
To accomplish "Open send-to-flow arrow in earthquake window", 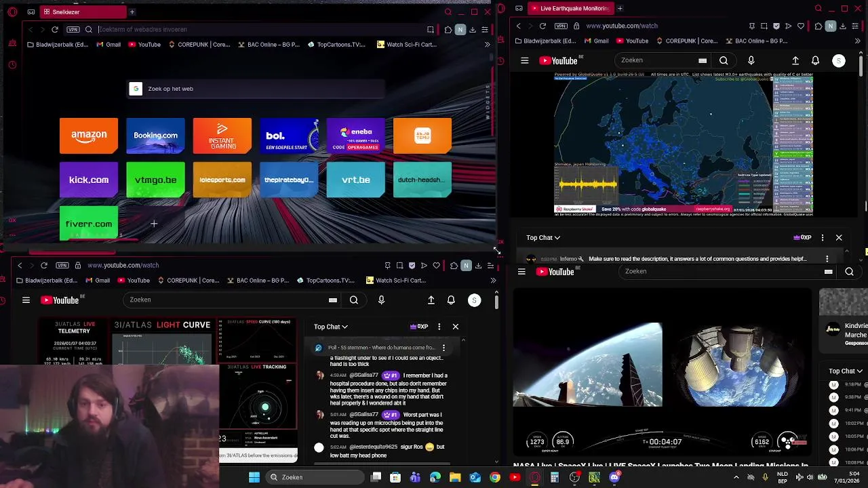I will point(788,26).
